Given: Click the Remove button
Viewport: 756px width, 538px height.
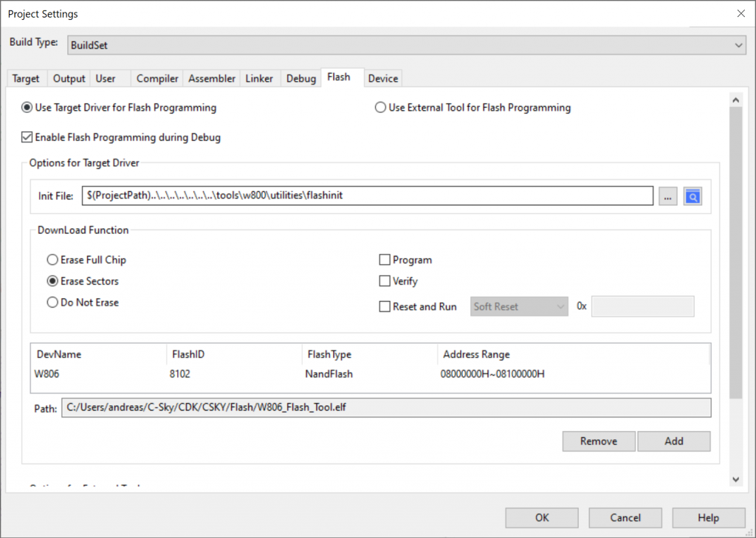Looking at the screenshot, I should coord(599,441).
